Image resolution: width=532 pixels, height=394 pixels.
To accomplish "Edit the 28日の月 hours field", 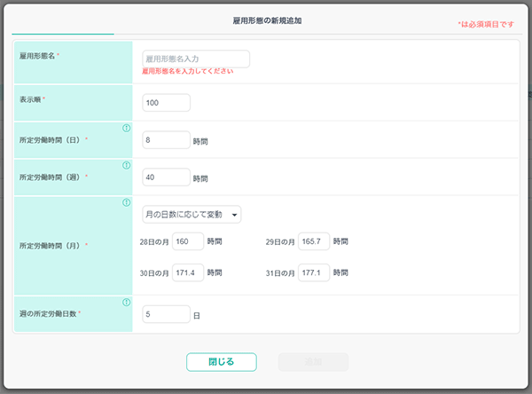I will pyautogui.click(x=187, y=241).
